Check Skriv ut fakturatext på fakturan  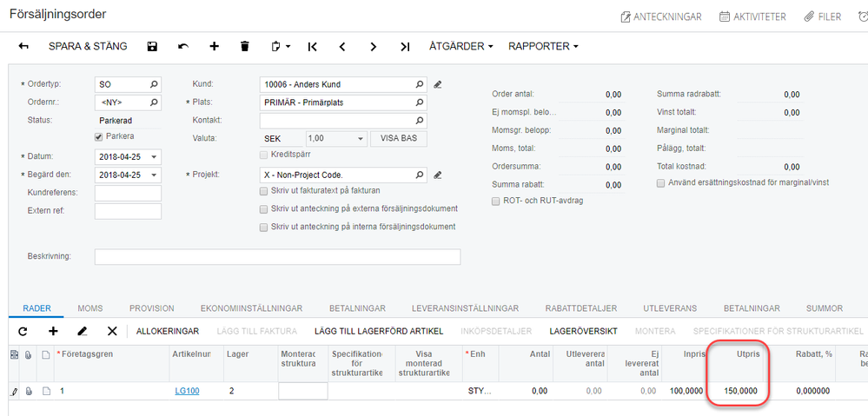pos(264,190)
